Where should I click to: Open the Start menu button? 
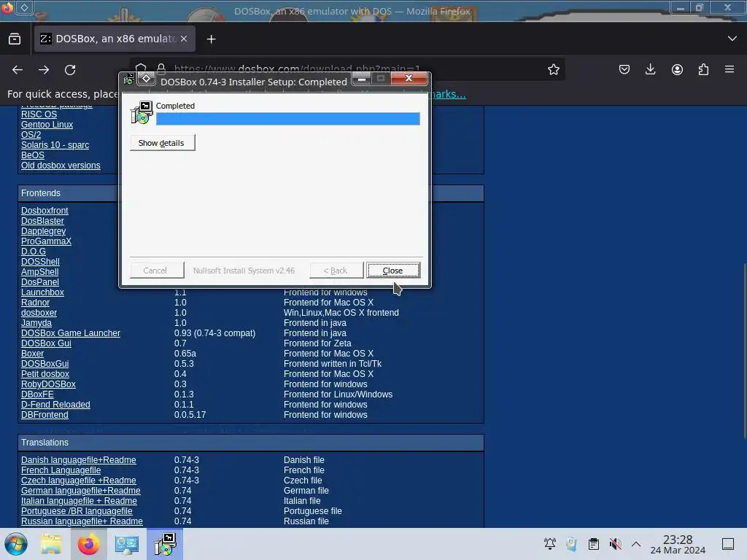click(16, 544)
